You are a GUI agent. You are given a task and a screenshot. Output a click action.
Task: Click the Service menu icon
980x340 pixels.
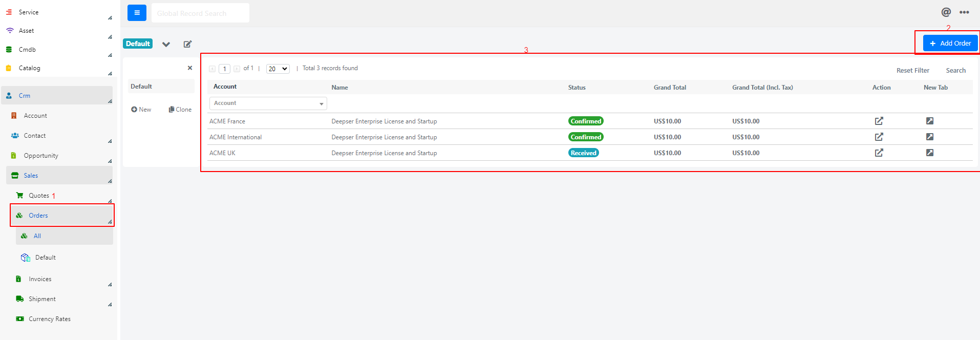[9, 12]
